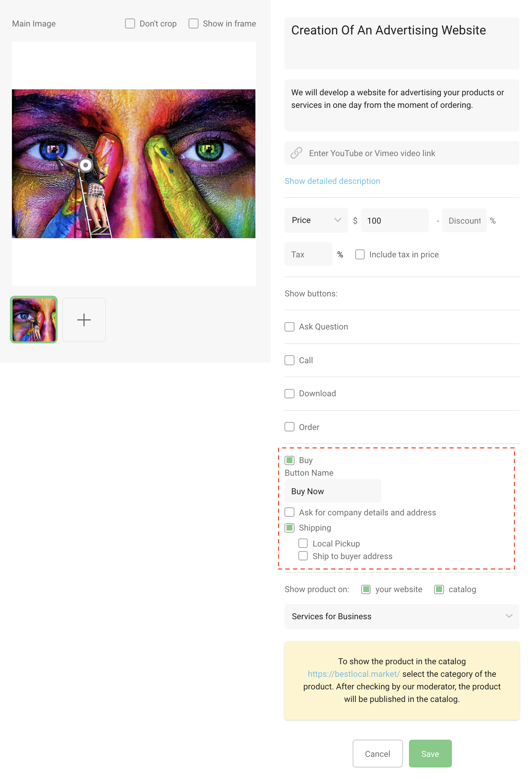Viewport: 532px width, 782px height.
Task: Uncheck show product on catalog
Action: pos(439,589)
